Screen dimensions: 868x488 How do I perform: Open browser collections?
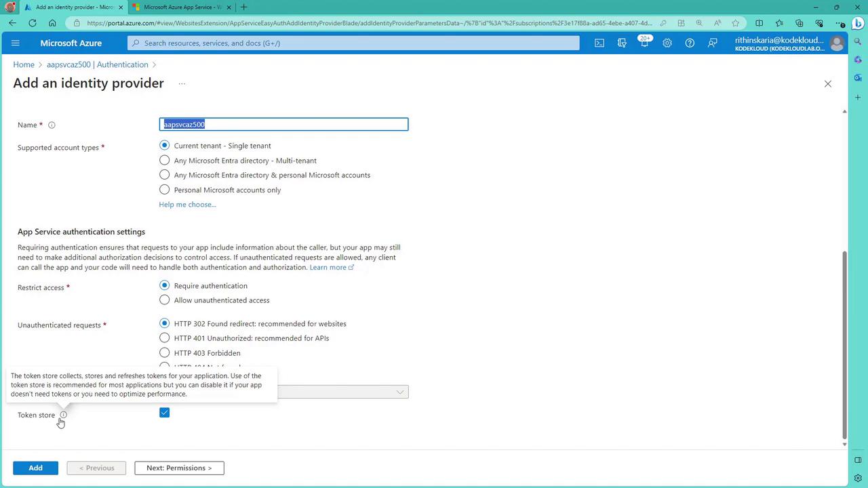pyautogui.click(x=799, y=23)
